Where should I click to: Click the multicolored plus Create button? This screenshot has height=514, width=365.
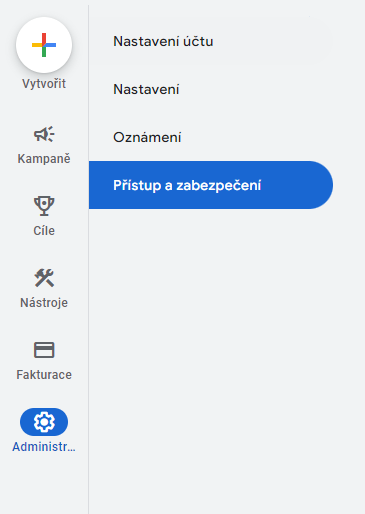coord(44,45)
